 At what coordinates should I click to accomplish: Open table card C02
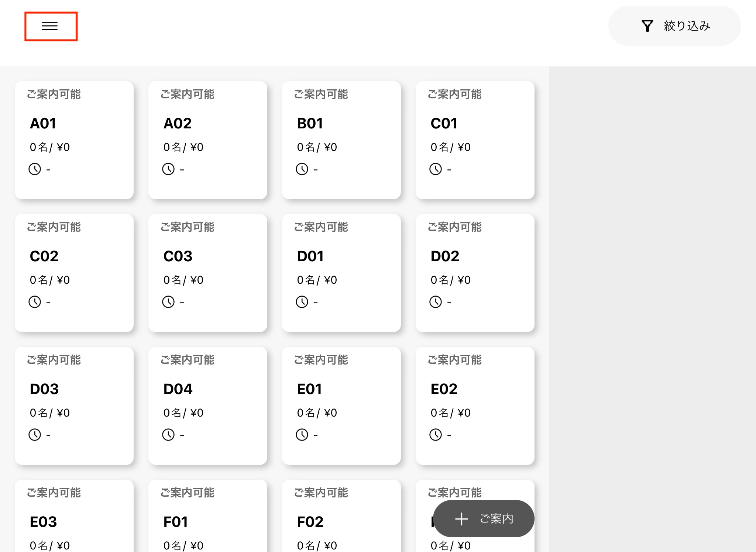coord(74,273)
